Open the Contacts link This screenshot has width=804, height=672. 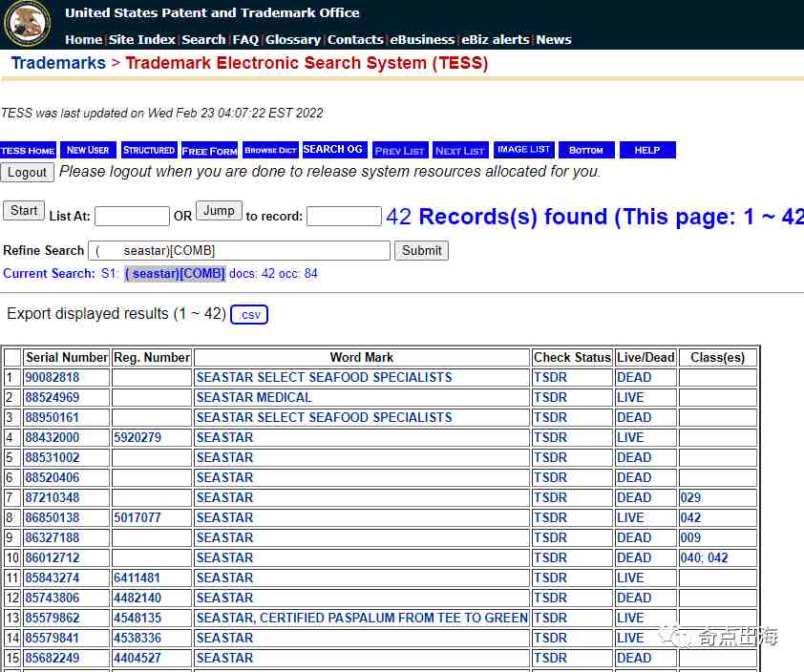point(355,39)
